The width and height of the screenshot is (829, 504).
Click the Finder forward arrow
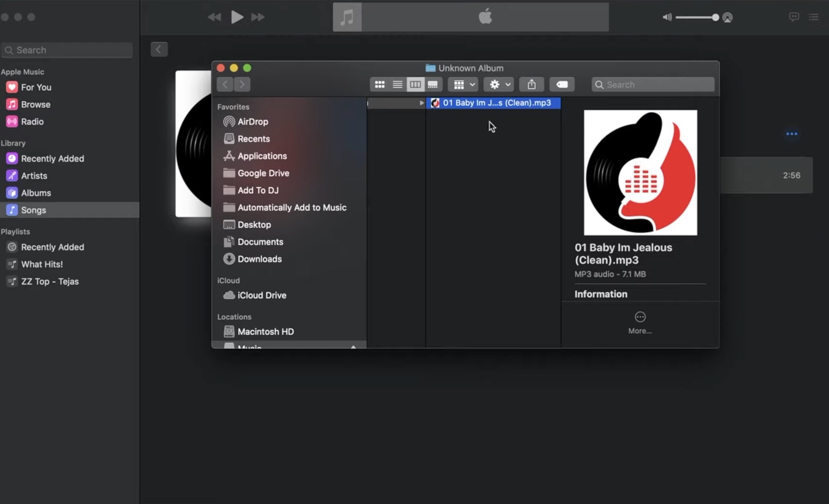coord(242,84)
